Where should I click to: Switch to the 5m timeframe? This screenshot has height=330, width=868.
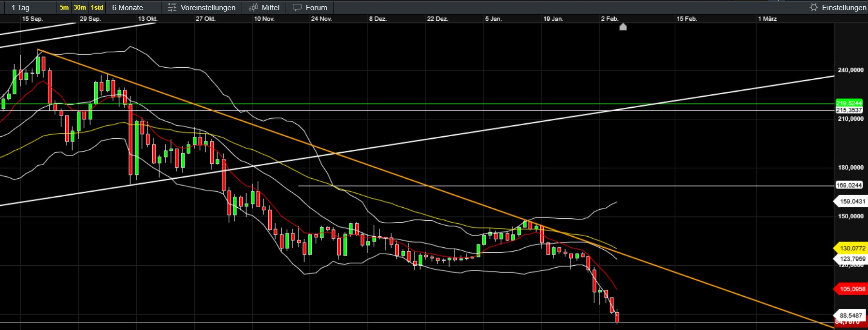[x=64, y=7]
